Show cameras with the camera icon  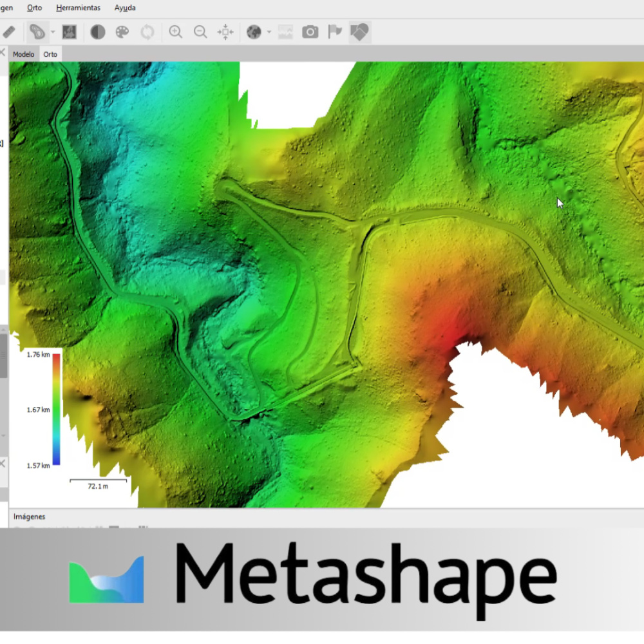tap(310, 32)
